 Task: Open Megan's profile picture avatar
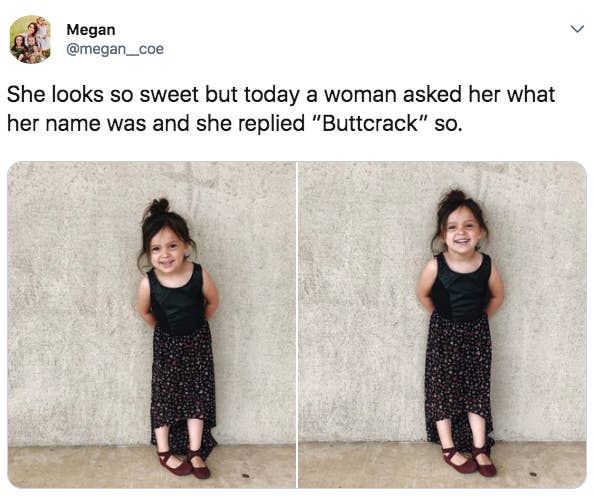(x=30, y=39)
